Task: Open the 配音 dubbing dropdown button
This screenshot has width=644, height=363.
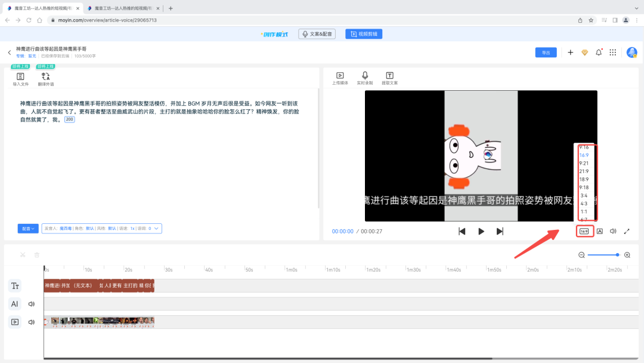Action: click(28, 229)
